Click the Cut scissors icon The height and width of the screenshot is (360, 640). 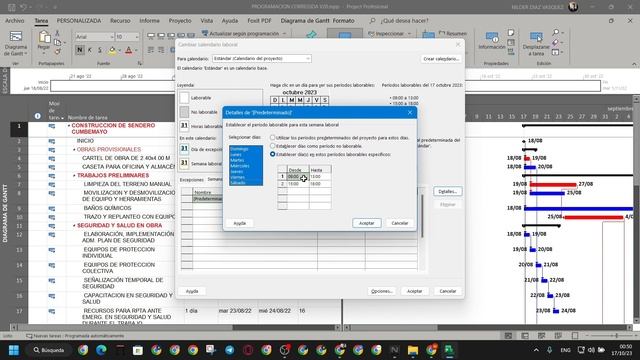pyautogui.click(x=58, y=33)
